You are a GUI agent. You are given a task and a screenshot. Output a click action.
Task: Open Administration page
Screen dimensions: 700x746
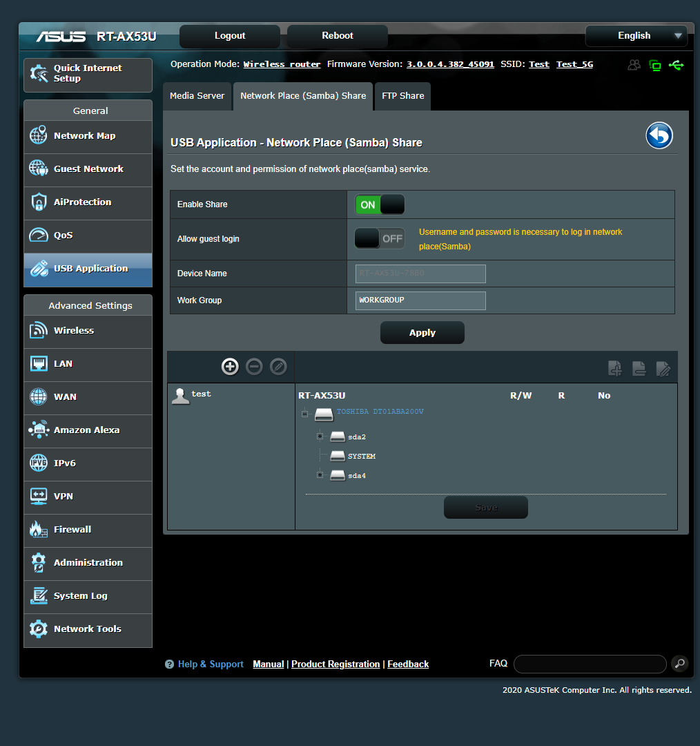(x=88, y=564)
